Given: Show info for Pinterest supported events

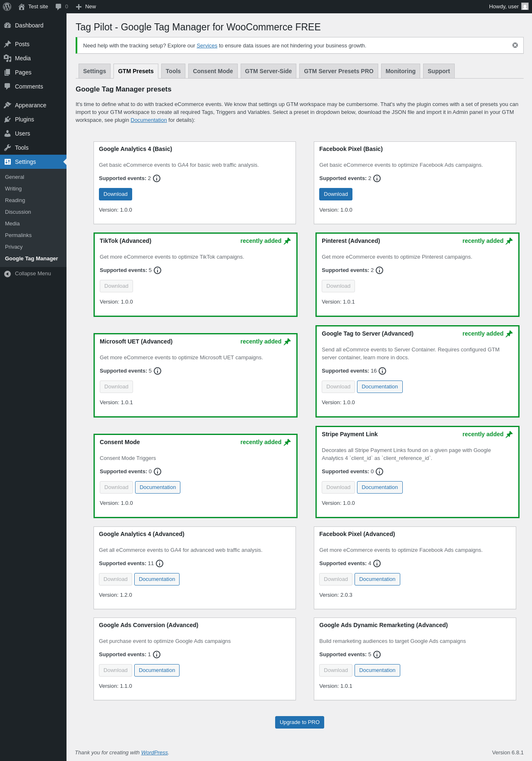Looking at the screenshot, I should pos(379,270).
